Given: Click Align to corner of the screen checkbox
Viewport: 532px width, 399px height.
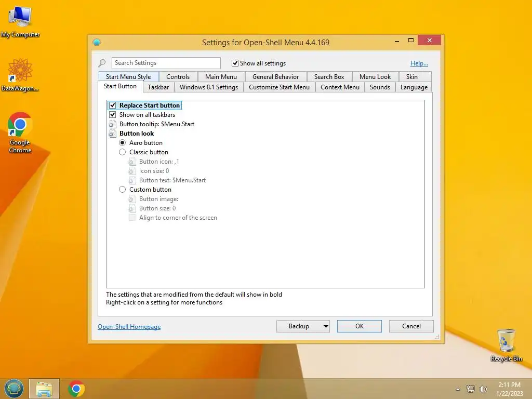Looking at the screenshot, I should 132,218.
